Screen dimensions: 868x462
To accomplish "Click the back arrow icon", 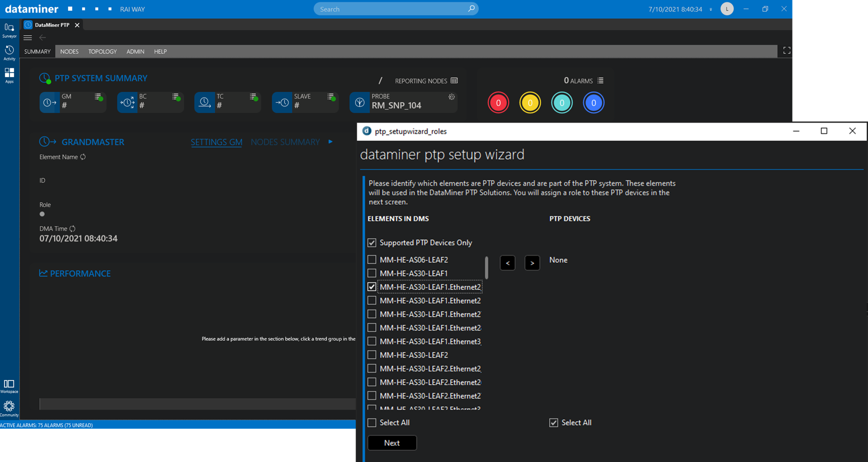I will tap(43, 38).
